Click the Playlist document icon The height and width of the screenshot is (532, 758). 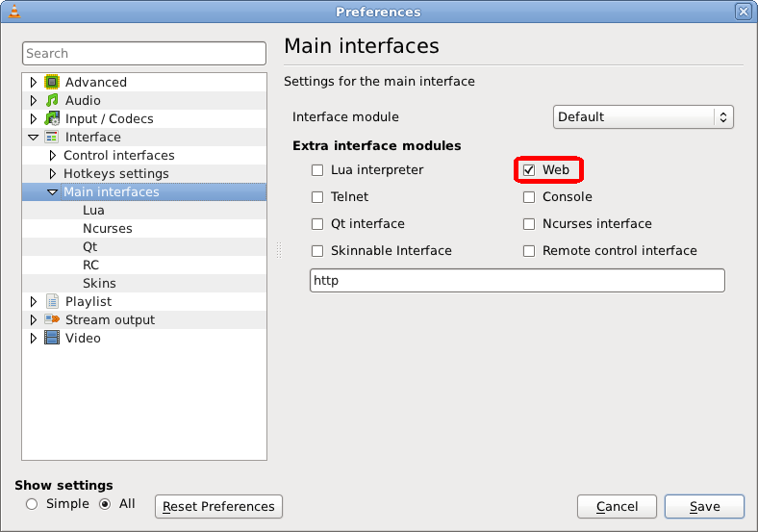pos(53,302)
